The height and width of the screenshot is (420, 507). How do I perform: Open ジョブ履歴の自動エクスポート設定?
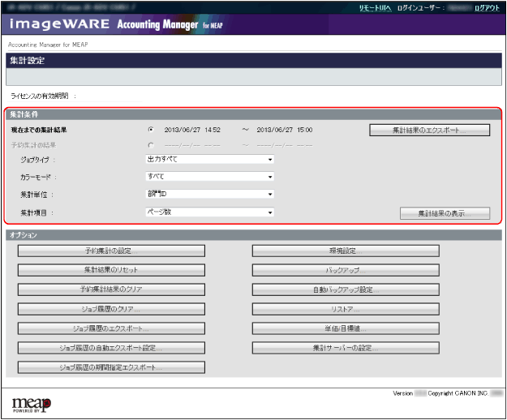click(x=111, y=348)
